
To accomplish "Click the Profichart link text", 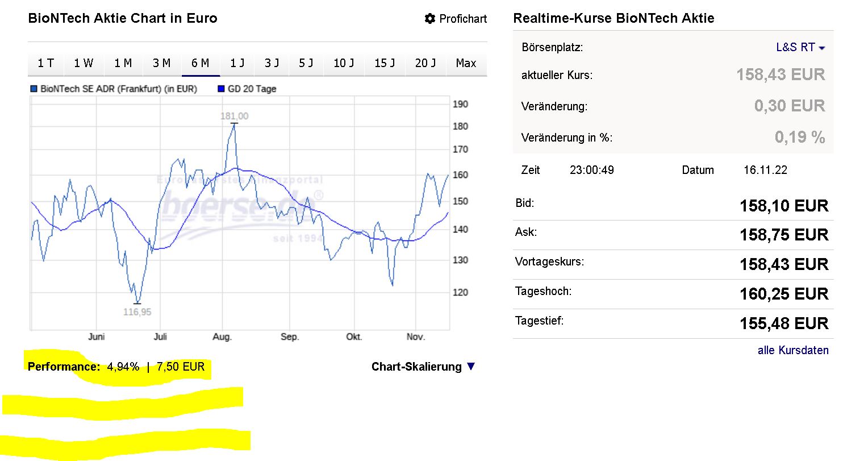I will (x=463, y=19).
